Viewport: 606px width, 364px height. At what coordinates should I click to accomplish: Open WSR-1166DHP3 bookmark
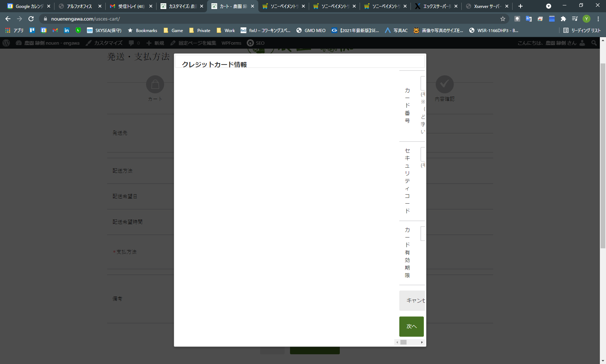point(493,31)
